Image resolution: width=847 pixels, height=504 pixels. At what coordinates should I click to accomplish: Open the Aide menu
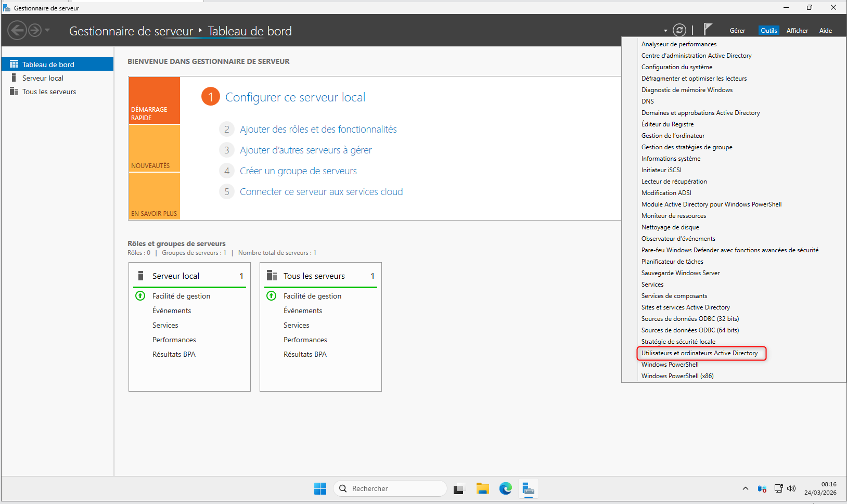[826, 31]
